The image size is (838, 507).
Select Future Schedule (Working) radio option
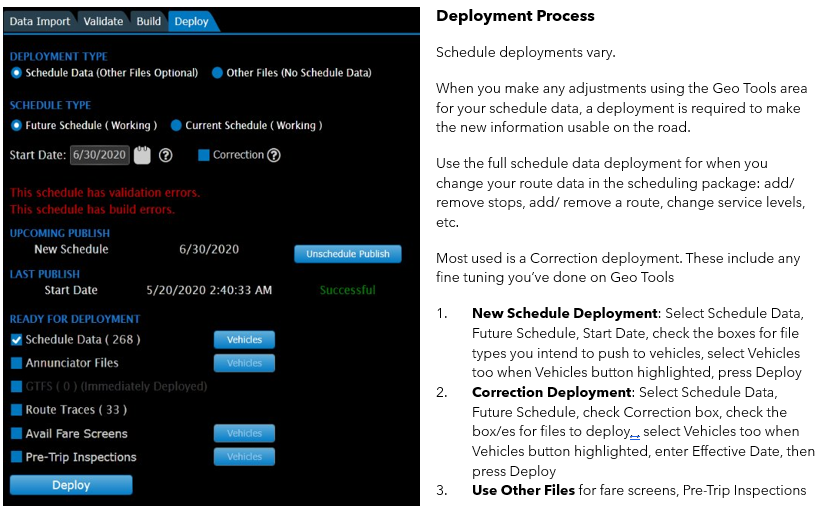(x=17, y=126)
